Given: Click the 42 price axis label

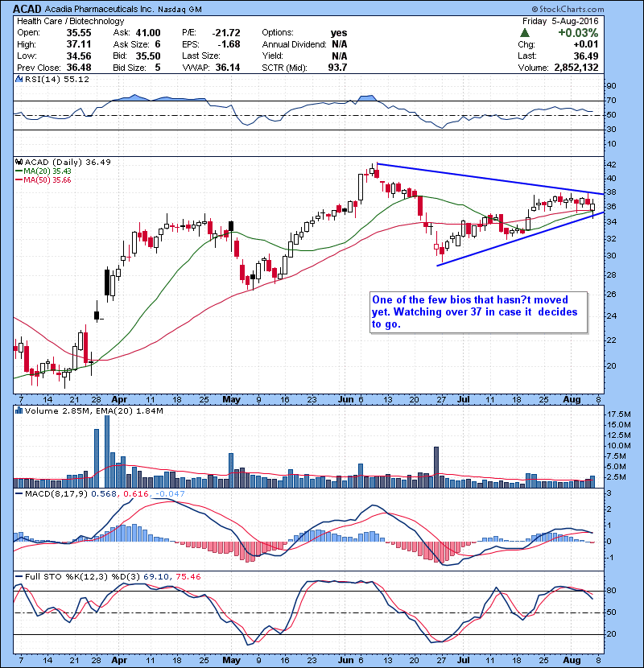Looking at the screenshot, I should (x=611, y=164).
